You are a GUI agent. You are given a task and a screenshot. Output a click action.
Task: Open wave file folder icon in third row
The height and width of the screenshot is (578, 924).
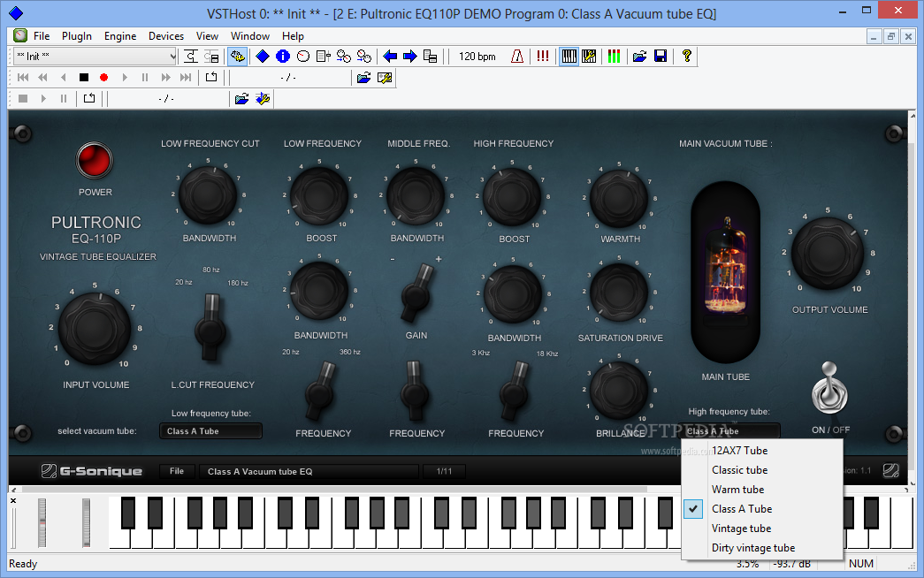pyautogui.click(x=241, y=98)
